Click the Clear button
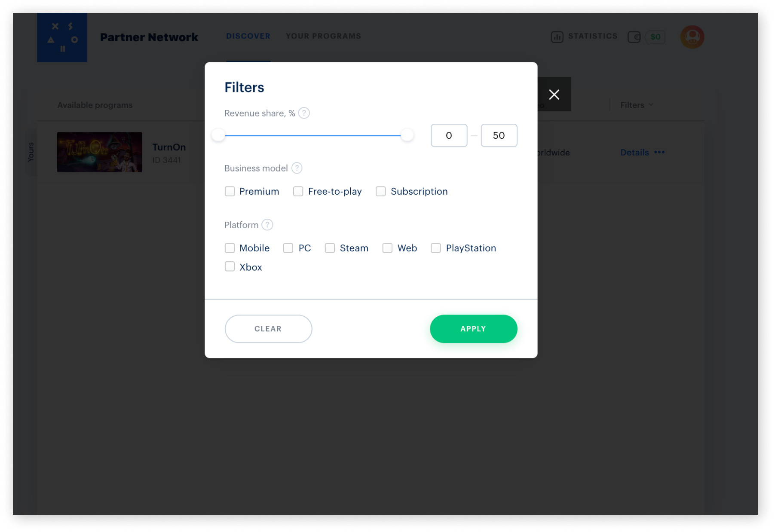775x532 pixels. tap(268, 329)
